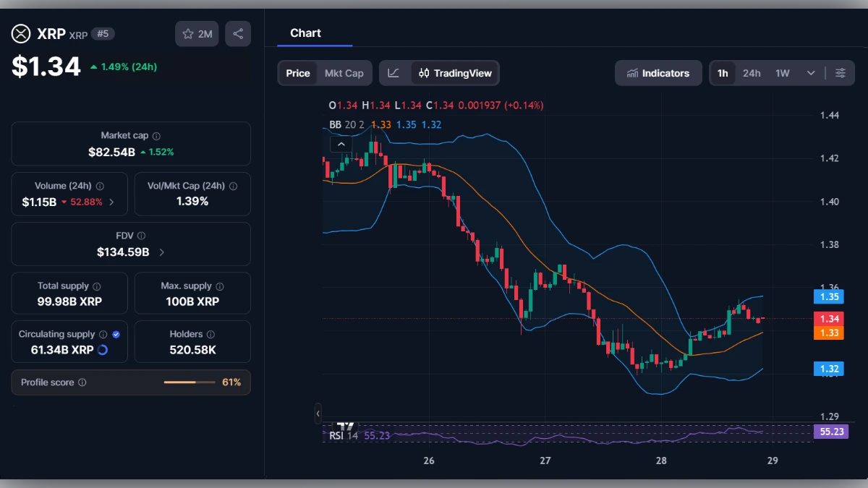Show Profile score info icon
This screenshot has width=868, height=488.
pyautogui.click(x=82, y=382)
